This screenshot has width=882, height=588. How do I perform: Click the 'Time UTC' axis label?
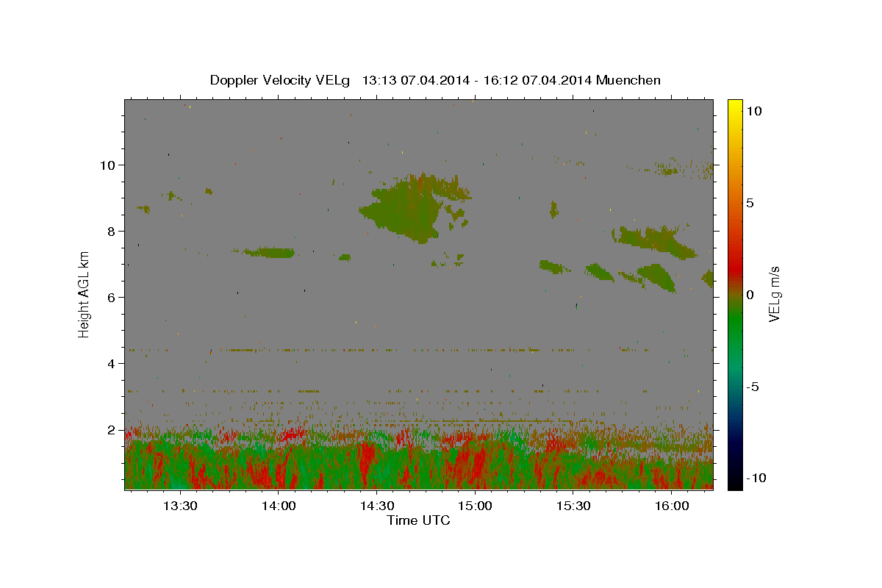coord(418,520)
